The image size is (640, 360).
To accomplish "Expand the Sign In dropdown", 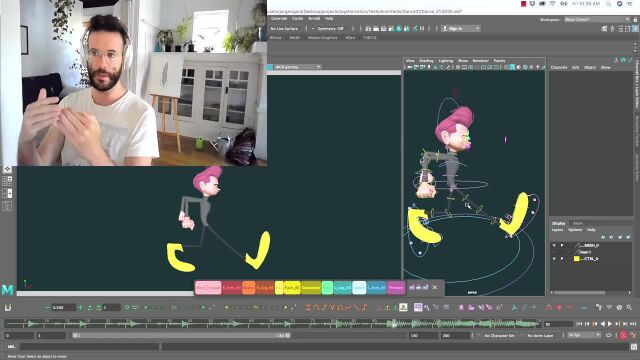I will point(461,28).
